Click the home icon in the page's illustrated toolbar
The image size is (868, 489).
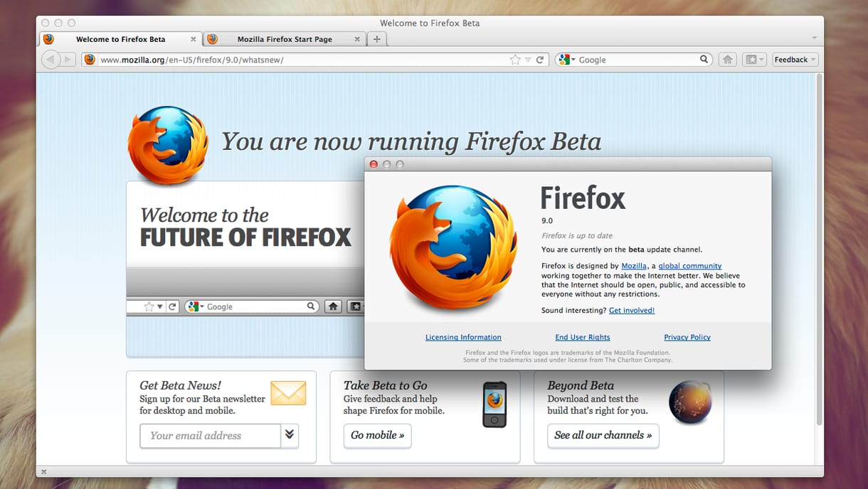pyautogui.click(x=332, y=307)
